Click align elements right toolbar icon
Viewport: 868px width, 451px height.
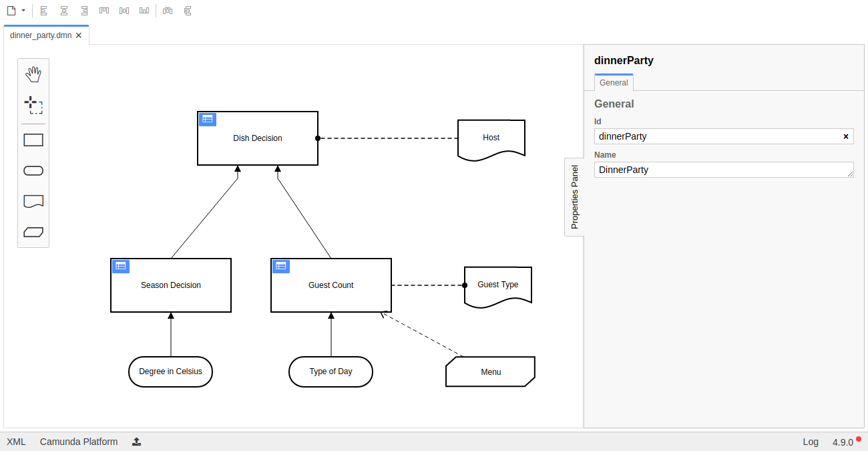click(84, 11)
